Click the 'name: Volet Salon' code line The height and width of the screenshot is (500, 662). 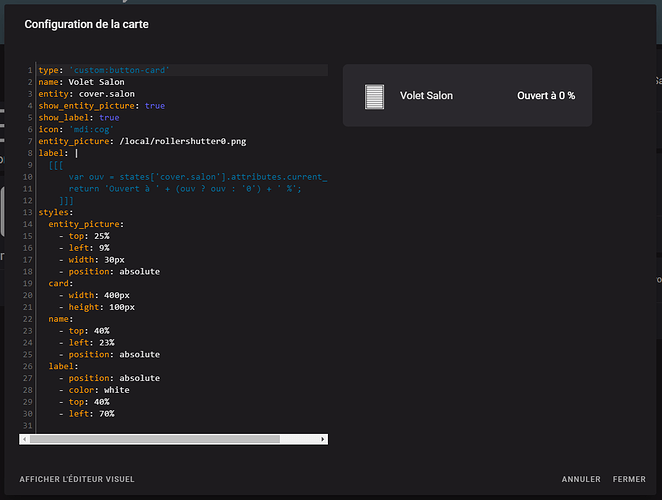point(81,82)
